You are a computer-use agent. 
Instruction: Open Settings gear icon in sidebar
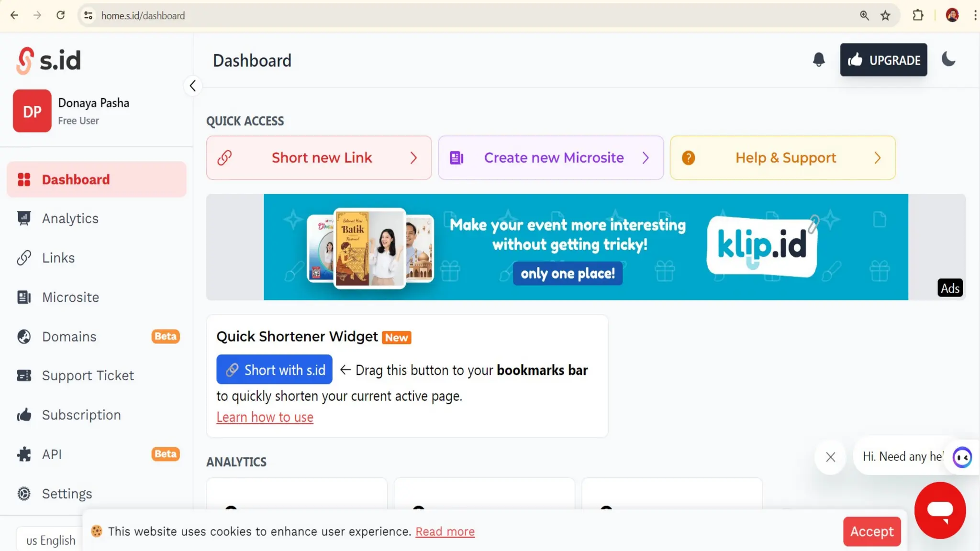click(24, 494)
